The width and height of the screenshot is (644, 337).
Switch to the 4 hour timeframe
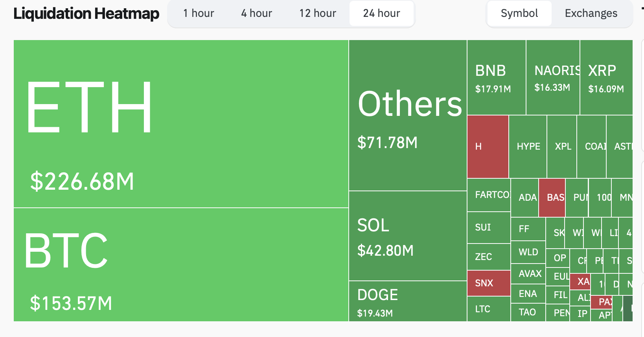256,13
